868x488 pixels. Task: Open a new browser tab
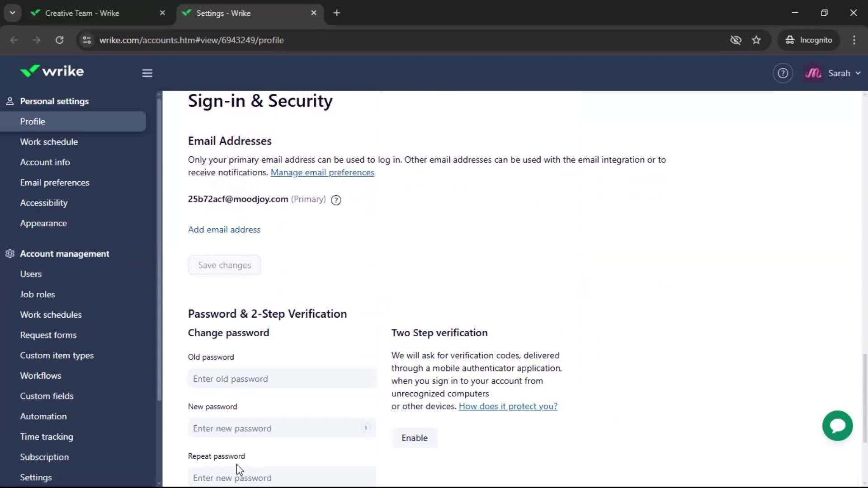tap(336, 13)
